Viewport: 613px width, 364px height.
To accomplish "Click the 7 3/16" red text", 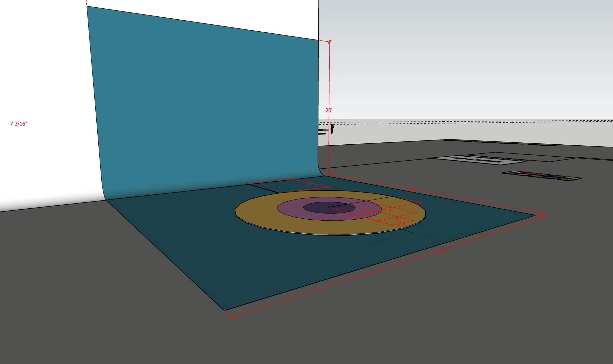I will tap(19, 124).
